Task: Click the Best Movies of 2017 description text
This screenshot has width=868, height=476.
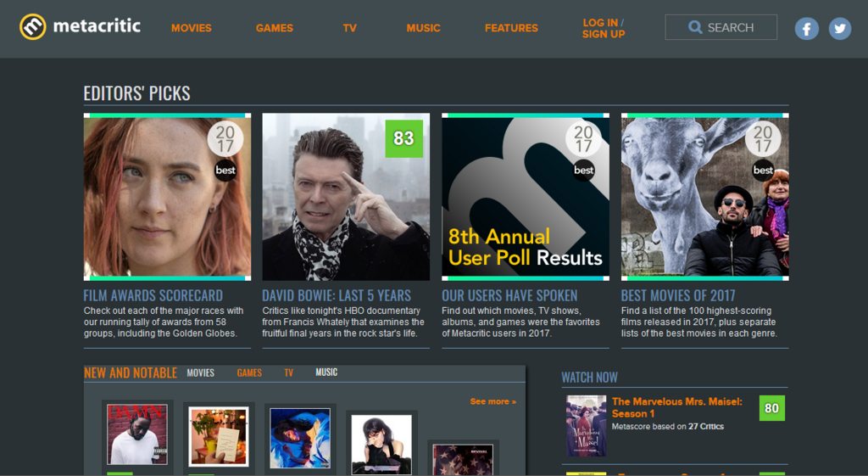Action: [699, 322]
